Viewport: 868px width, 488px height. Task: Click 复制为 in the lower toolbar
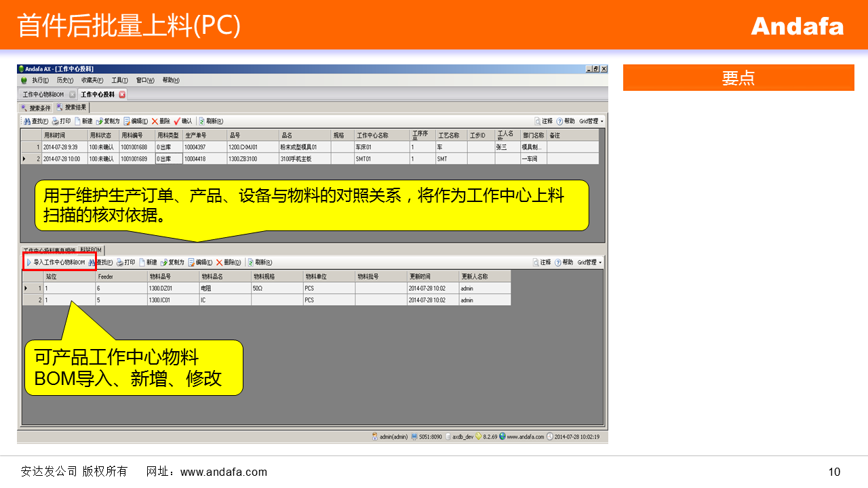point(163,262)
